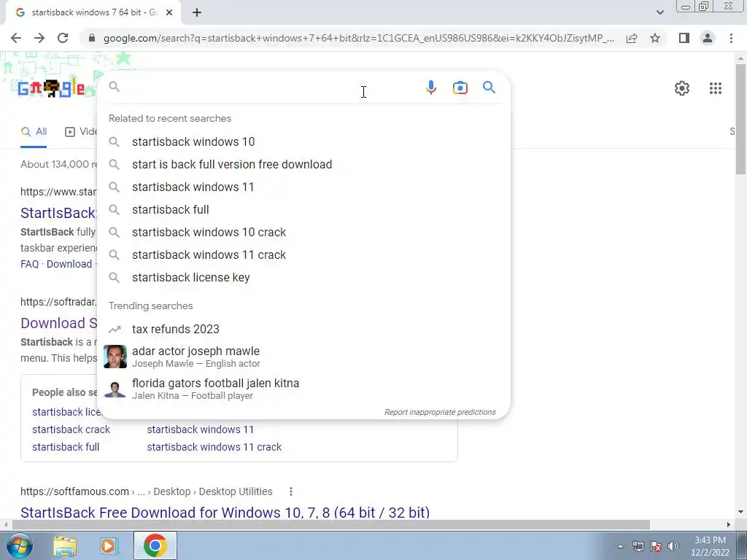Select the All results tab

pyautogui.click(x=34, y=131)
